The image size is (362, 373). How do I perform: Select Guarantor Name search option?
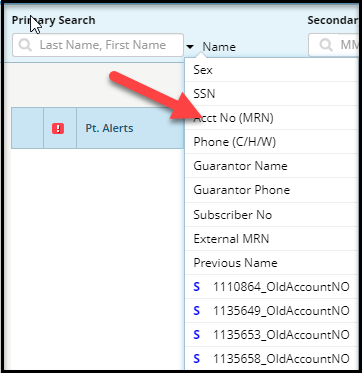coord(272,166)
